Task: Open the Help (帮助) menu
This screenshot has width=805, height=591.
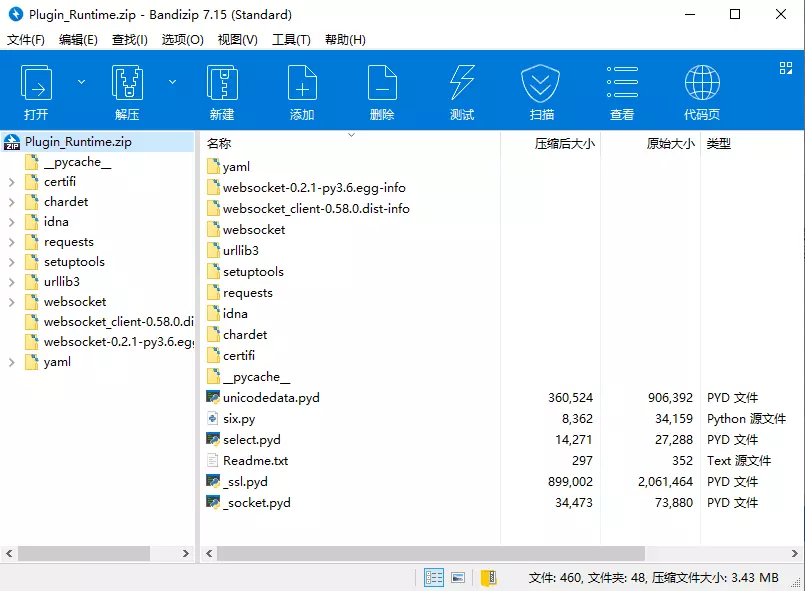Action: coord(345,40)
